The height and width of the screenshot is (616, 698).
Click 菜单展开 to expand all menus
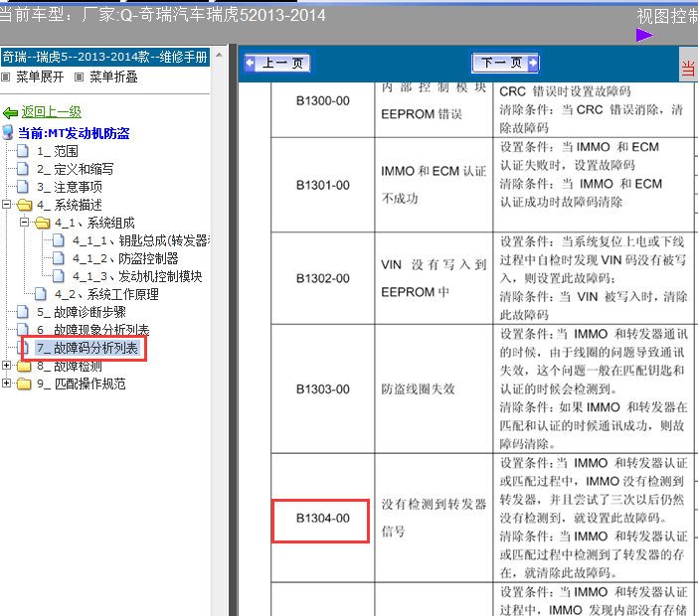click(40, 77)
